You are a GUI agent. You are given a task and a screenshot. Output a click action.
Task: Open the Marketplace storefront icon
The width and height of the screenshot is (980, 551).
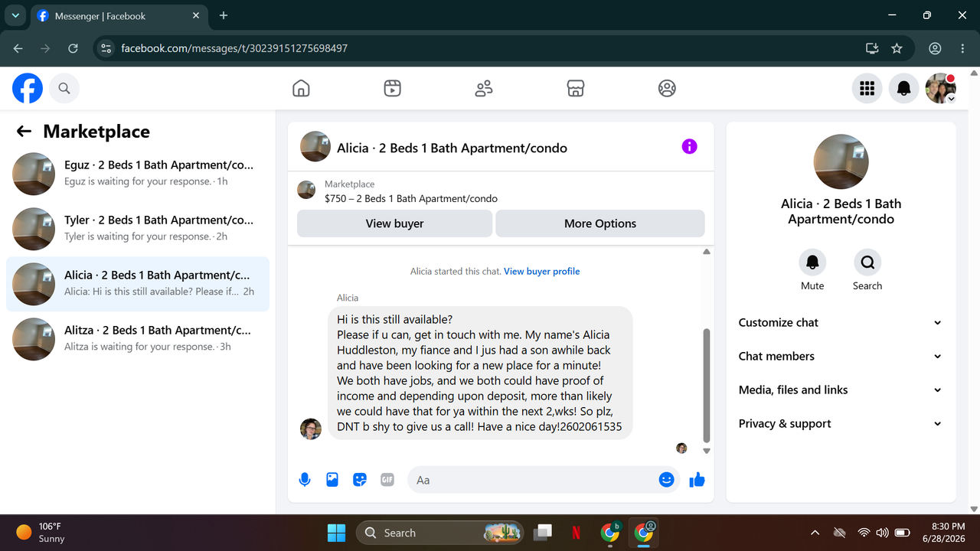click(x=576, y=89)
